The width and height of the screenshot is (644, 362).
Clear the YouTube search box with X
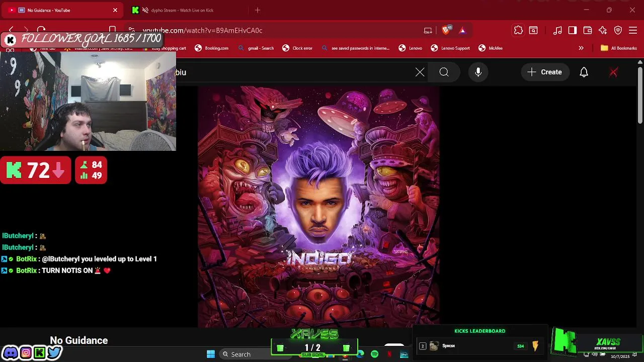(420, 72)
